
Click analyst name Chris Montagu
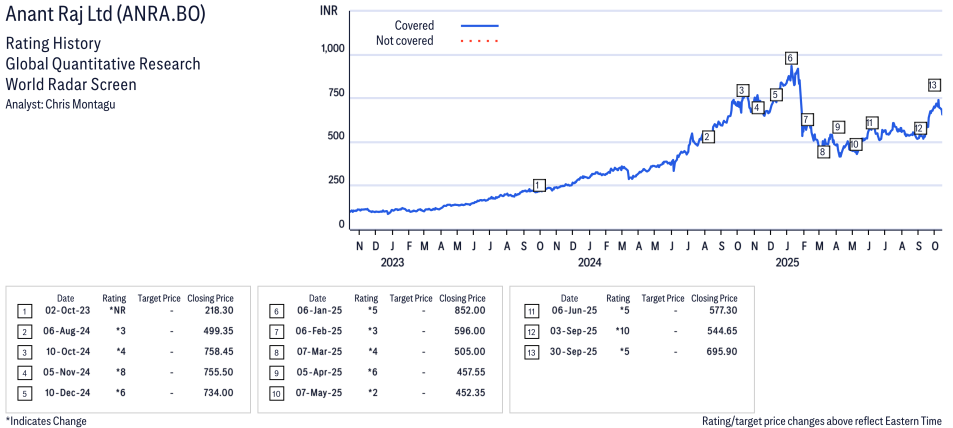(x=60, y=104)
